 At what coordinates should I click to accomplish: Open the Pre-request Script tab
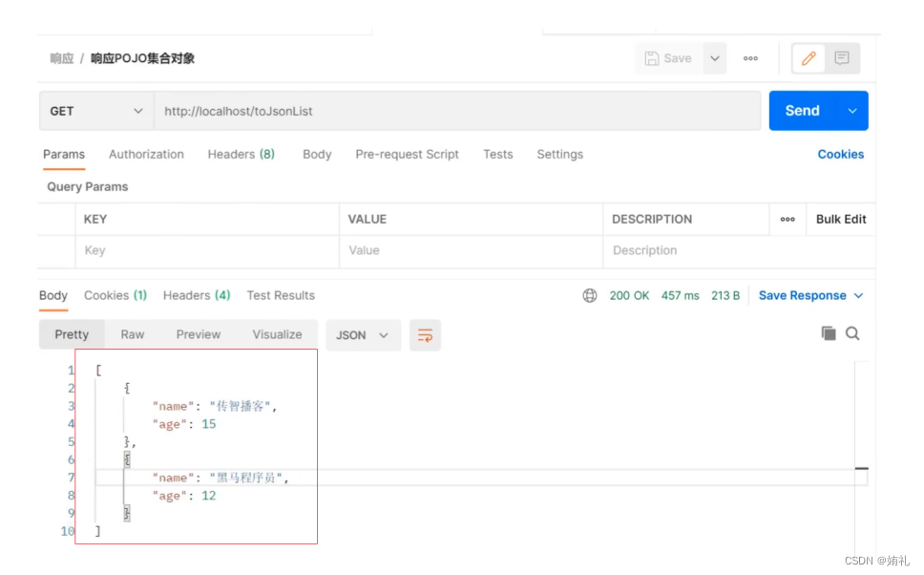click(x=407, y=155)
